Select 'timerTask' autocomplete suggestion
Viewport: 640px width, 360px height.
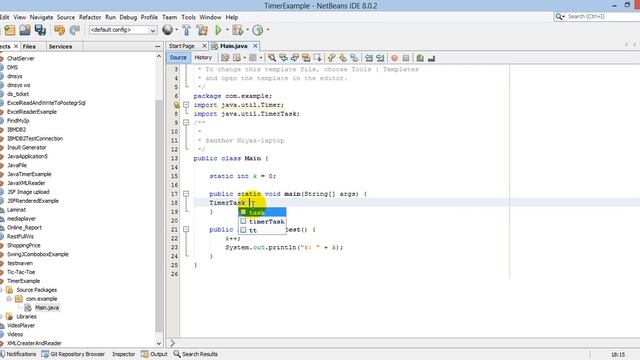[x=262, y=221]
